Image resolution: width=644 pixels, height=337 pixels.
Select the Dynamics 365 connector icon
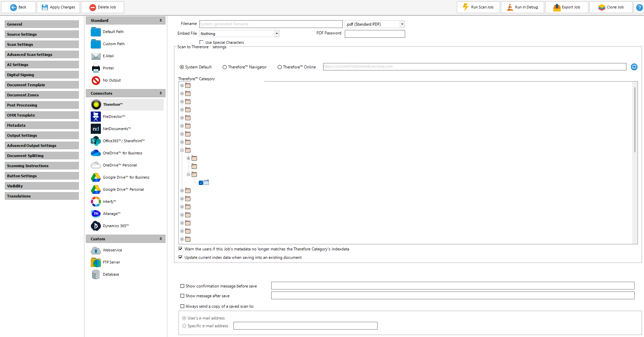point(96,226)
